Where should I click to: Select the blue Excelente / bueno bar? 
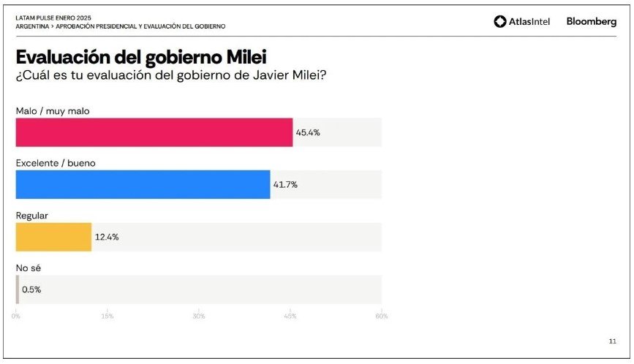pos(143,184)
